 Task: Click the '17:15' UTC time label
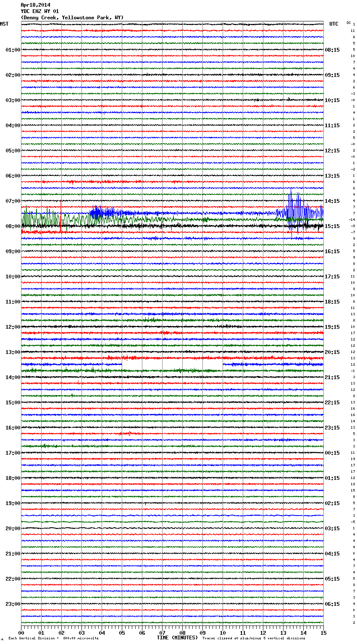click(332, 277)
